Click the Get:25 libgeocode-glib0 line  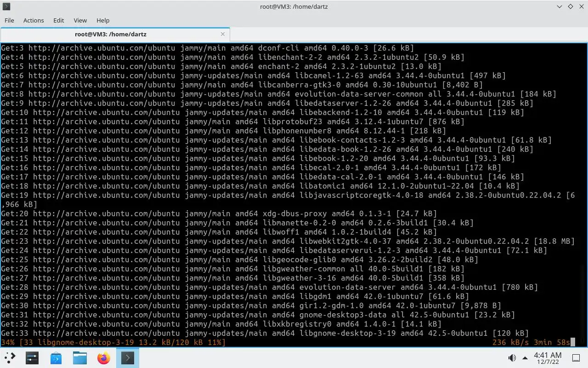[239, 259]
